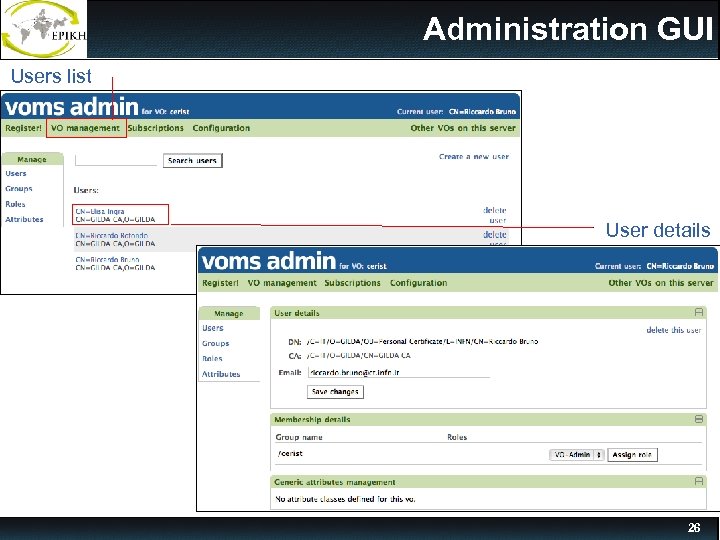Viewport: 720px width, 540px height.
Task: Click the Assign role button
Action: point(632,455)
